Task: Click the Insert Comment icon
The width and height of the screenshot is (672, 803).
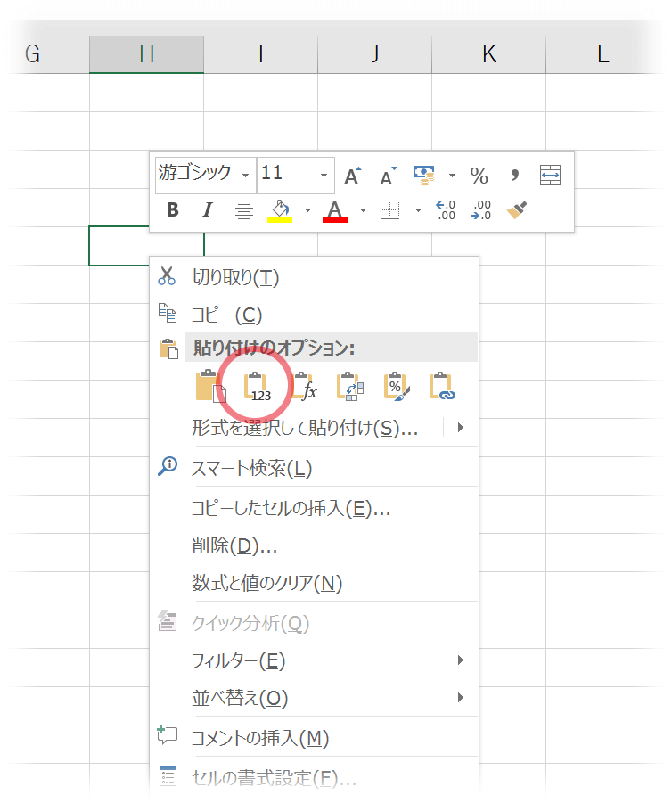Action: click(167, 735)
